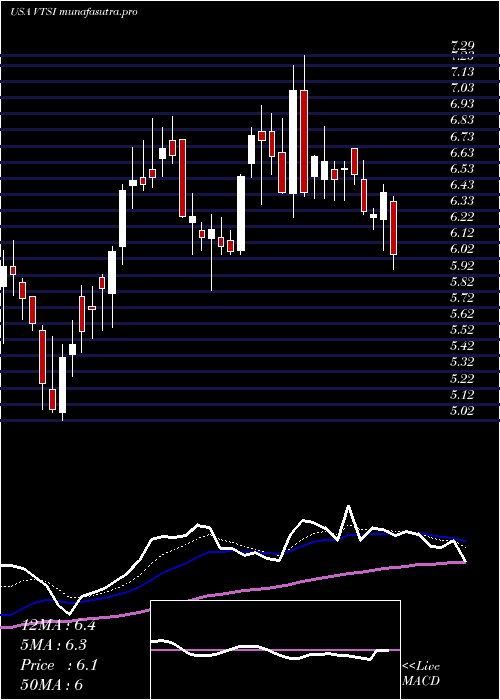Click the '50MA : 6' indicator text
The height and width of the screenshot is (700, 500).
(x=52, y=685)
